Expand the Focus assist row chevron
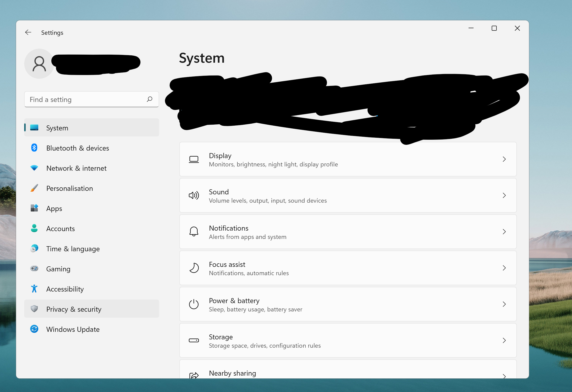 504,268
